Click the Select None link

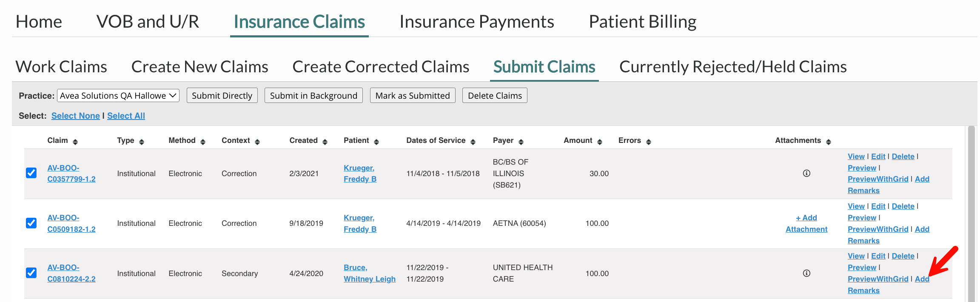(75, 116)
